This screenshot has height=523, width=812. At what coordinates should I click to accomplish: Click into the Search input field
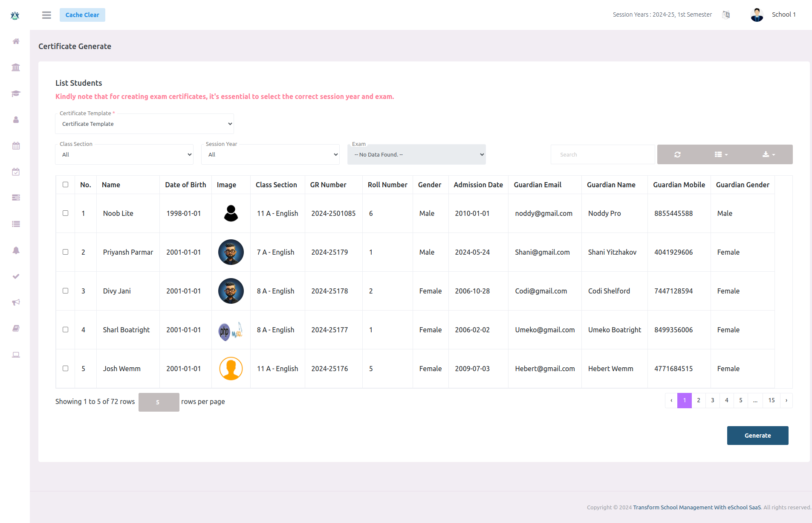602,155
